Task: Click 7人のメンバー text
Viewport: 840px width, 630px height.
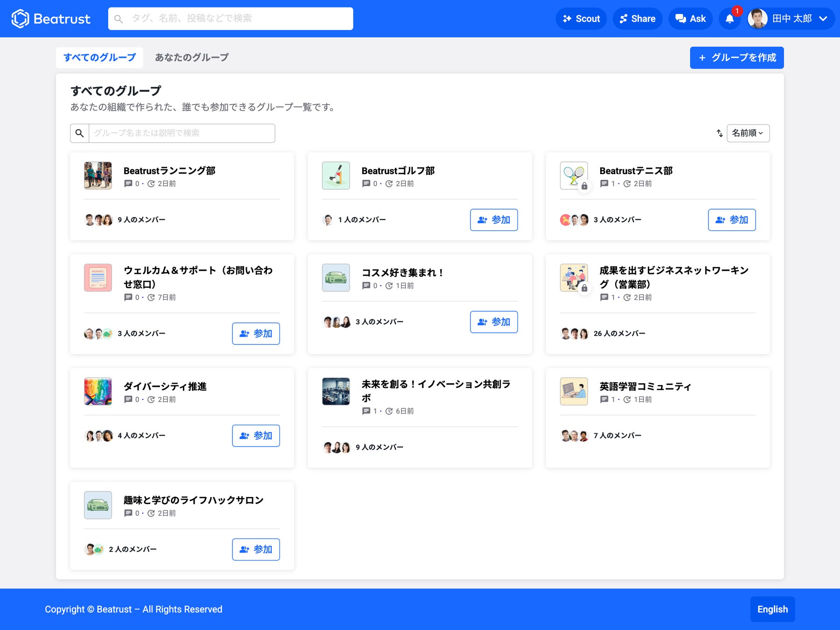Action: click(x=617, y=436)
